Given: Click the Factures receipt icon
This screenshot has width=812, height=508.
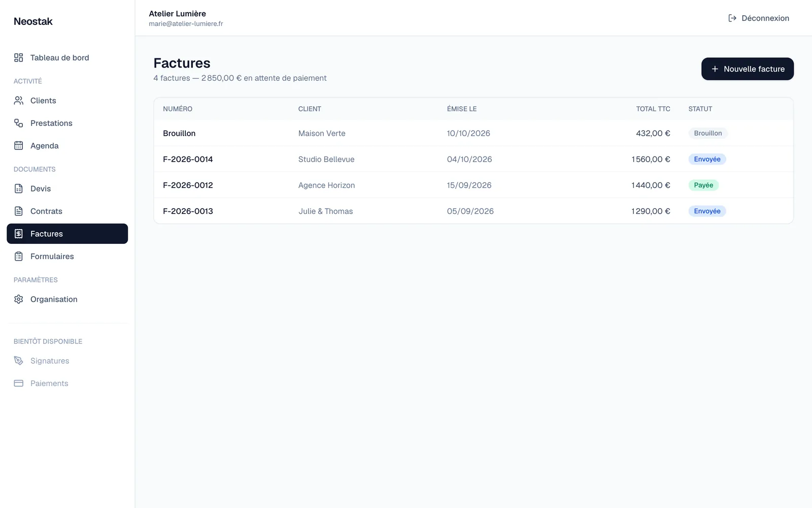Looking at the screenshot, I should [x=19, y=234].
